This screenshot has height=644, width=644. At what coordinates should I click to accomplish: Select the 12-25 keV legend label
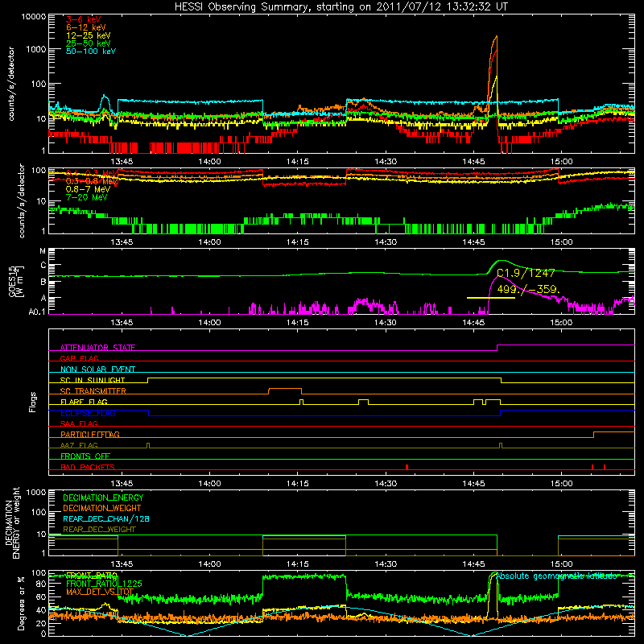88,35
